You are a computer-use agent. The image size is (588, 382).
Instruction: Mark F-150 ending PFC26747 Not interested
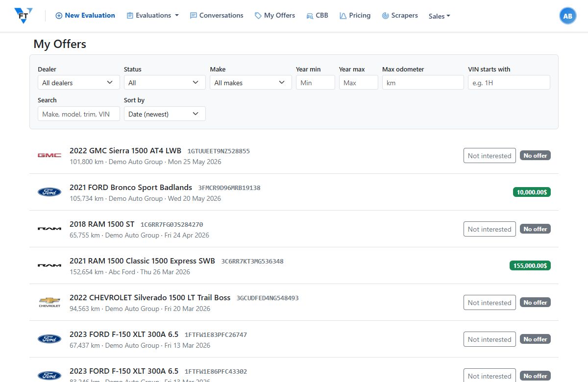pyautogui.click(x=490, y=339)
